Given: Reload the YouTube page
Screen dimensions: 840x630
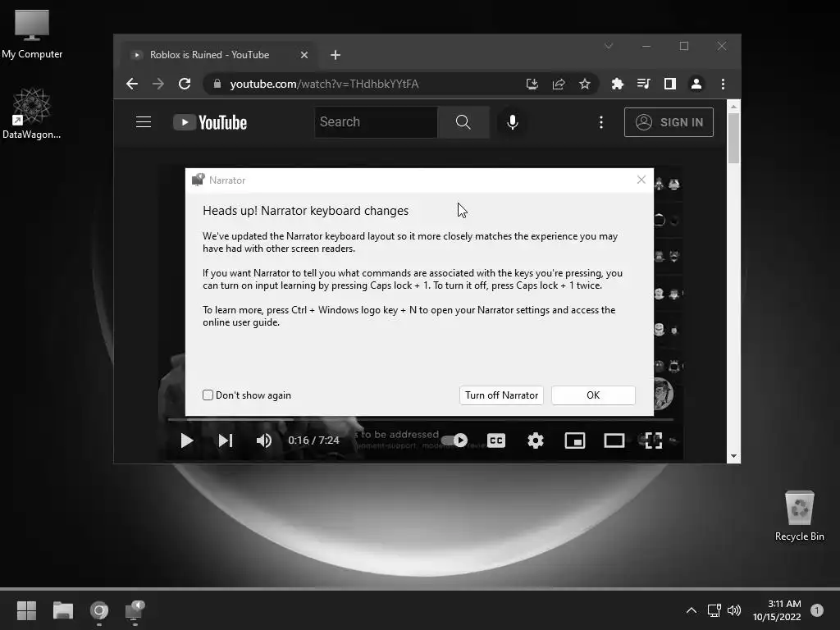Looking at the screenshot, I should (185, 84).
